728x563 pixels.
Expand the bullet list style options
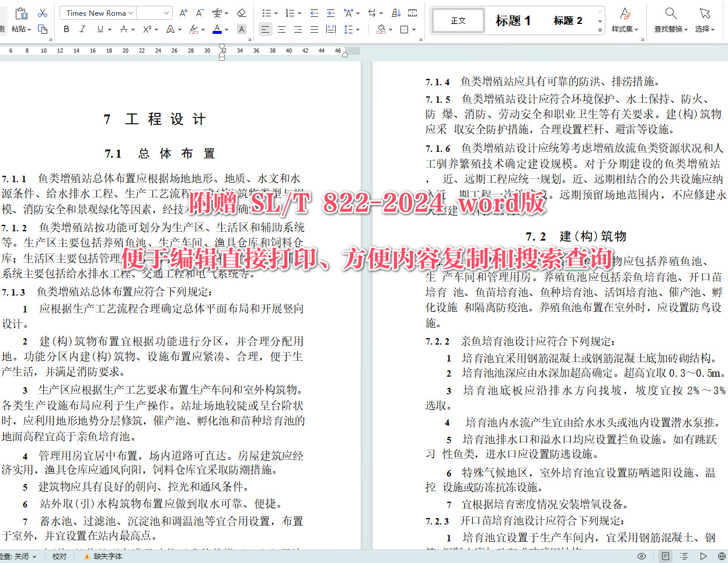(276, 12)
